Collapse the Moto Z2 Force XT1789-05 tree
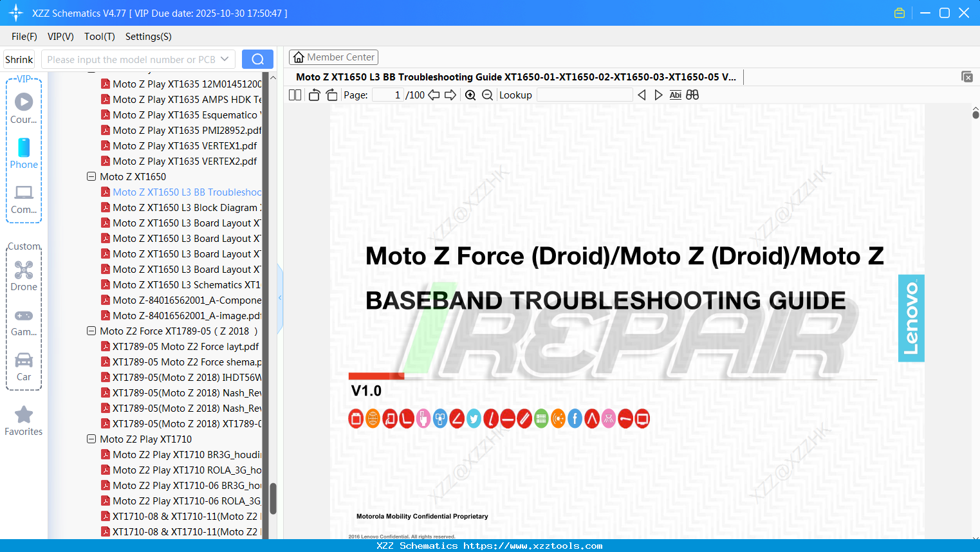Screen dimensions: 980x552 (91, 331)
